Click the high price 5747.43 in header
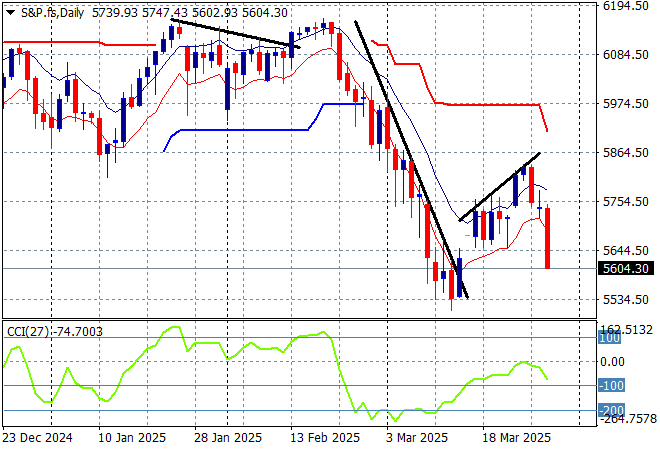 click(x=165, y=13)
